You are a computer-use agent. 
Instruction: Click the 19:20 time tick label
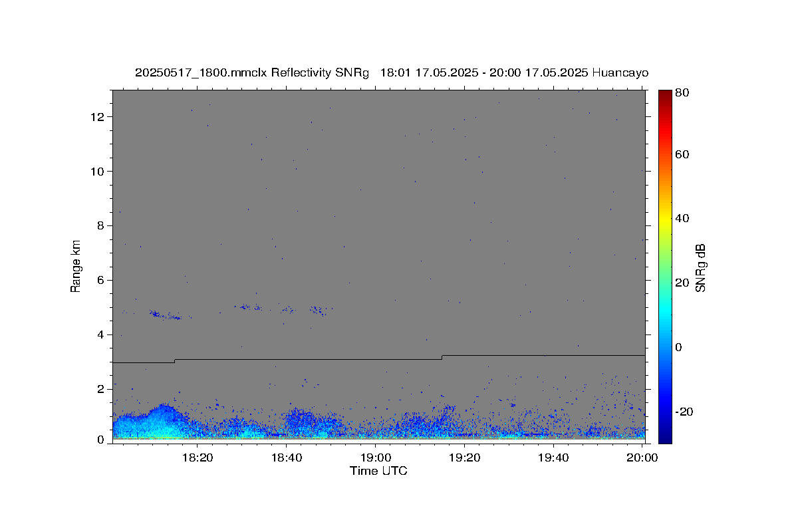click(465, 458)
